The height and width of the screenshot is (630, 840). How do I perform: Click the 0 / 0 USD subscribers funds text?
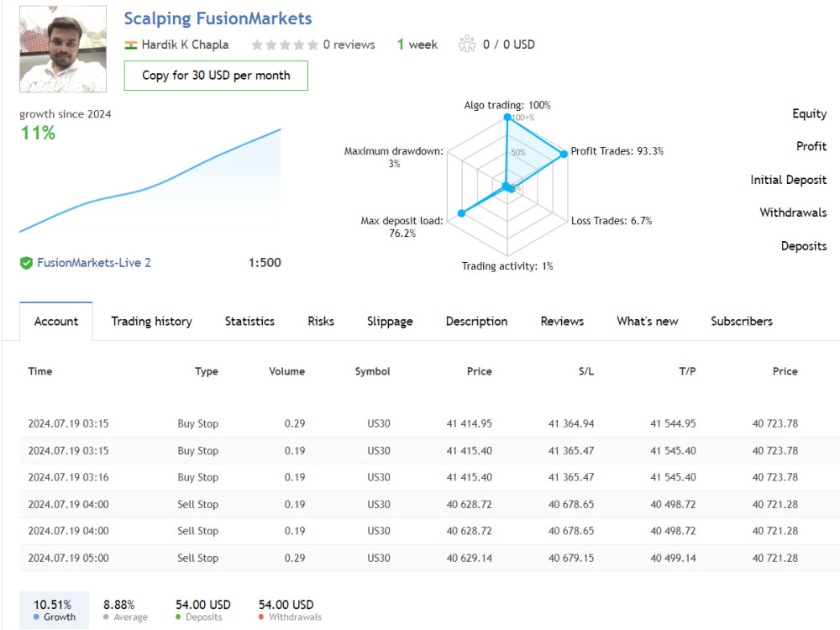[508, 45]
